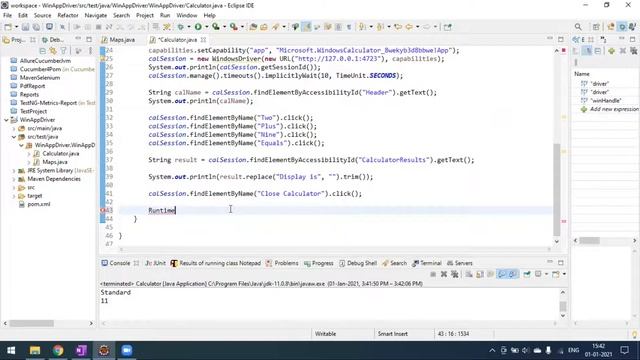
Task: Click the Pin Console icon
Action: pos(527,274)
